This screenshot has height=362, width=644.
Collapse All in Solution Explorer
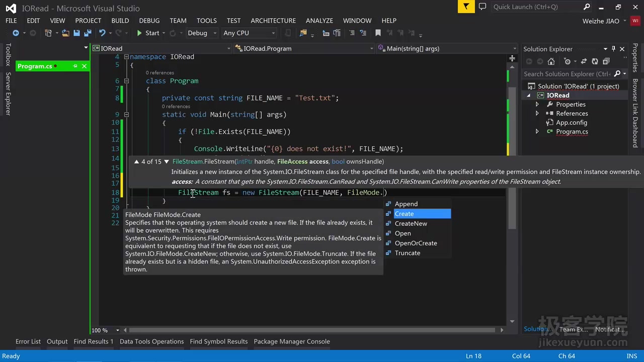606,61
